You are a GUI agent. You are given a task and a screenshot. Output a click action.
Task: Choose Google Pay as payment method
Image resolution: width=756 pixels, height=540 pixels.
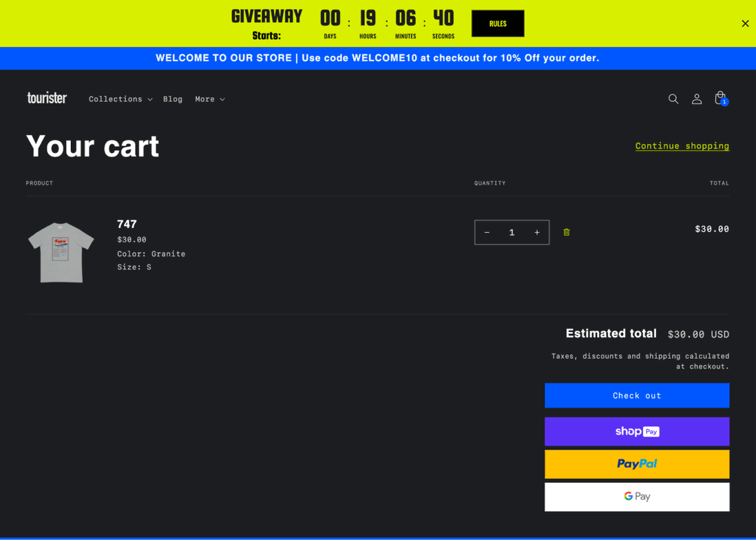[x=637, y=496]
